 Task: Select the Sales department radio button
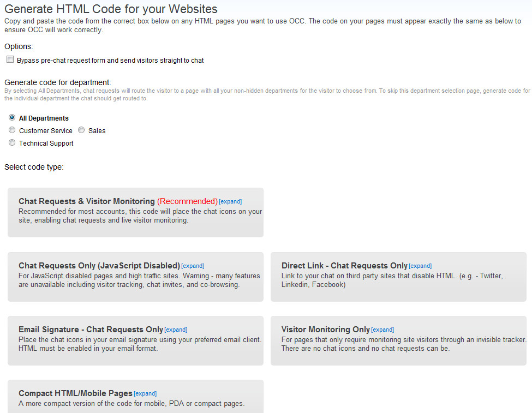pyautogui.click(x=81, y=130)
